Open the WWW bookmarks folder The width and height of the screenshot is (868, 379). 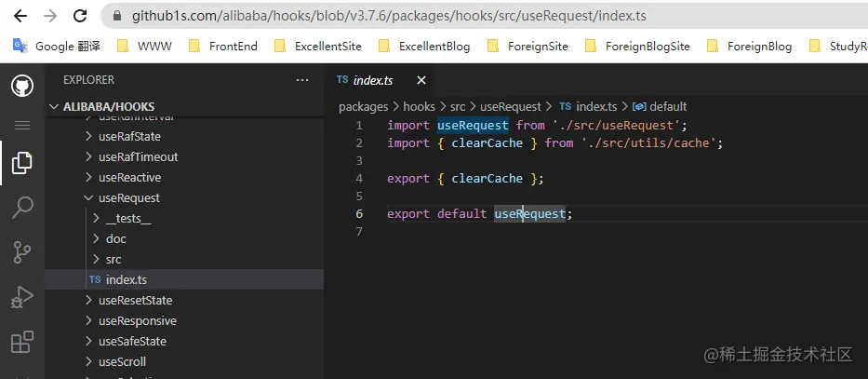click(144, 46)
